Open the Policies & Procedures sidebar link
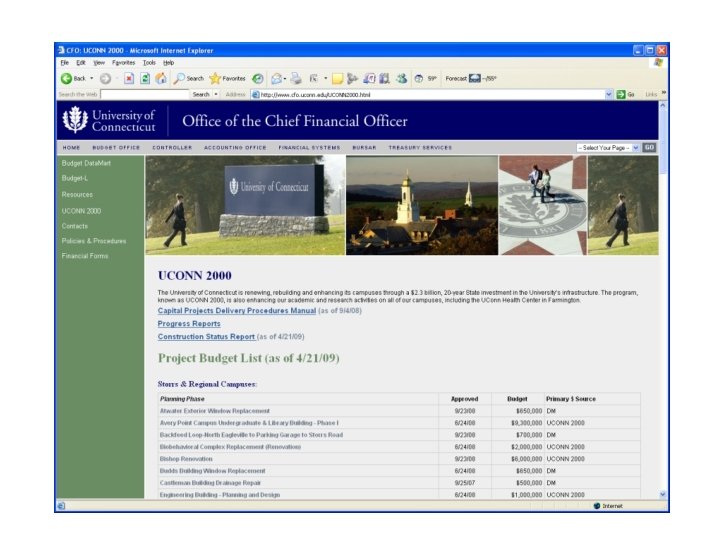 pos(94,241)
